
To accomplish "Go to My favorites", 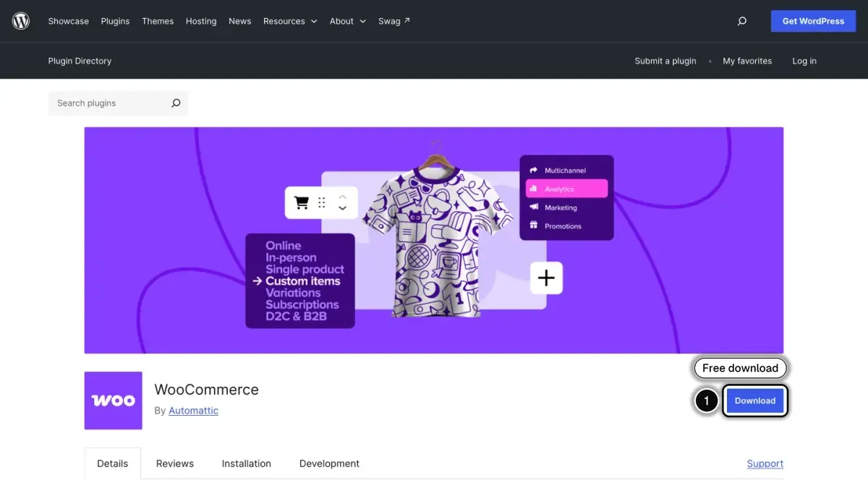I will click(x=747, y=61).
